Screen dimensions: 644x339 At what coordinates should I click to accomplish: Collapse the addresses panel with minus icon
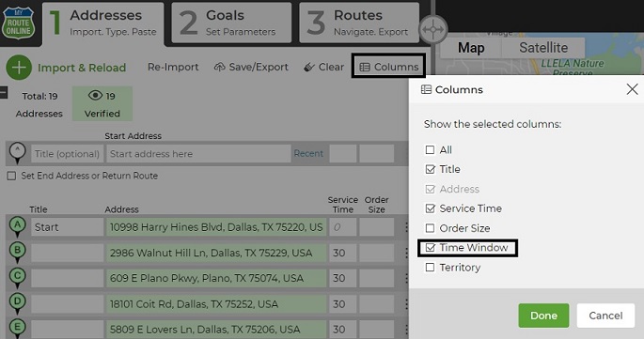[3, 92]
